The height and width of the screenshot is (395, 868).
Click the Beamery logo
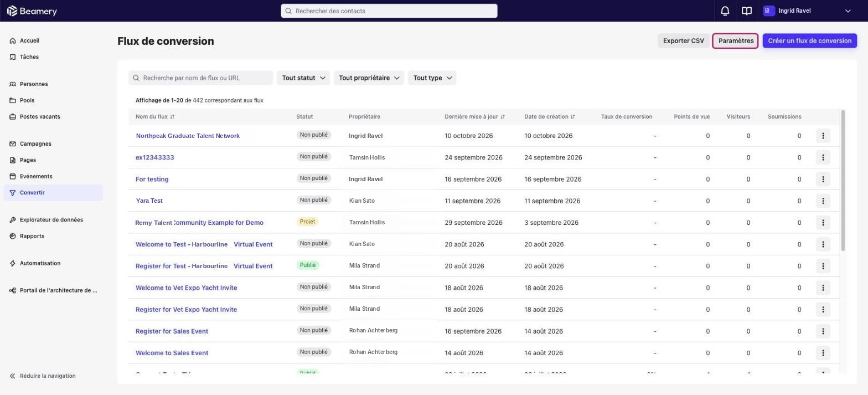coord(32,11)
